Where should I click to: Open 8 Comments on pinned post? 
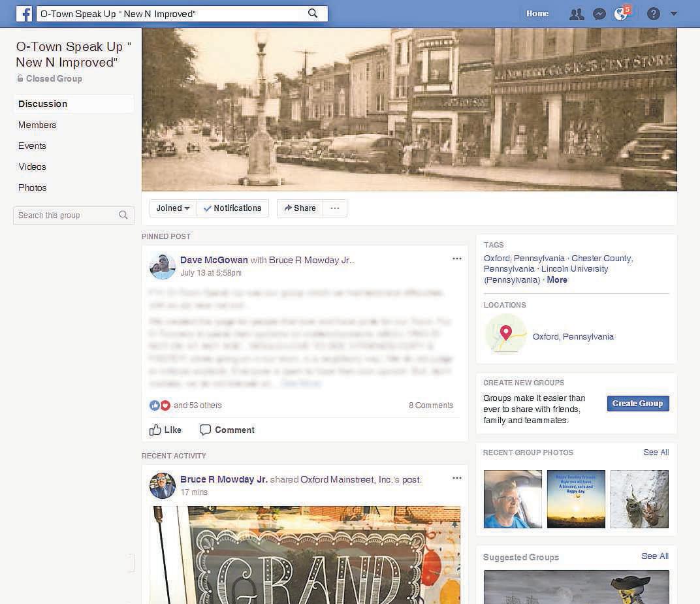point(431,405)
